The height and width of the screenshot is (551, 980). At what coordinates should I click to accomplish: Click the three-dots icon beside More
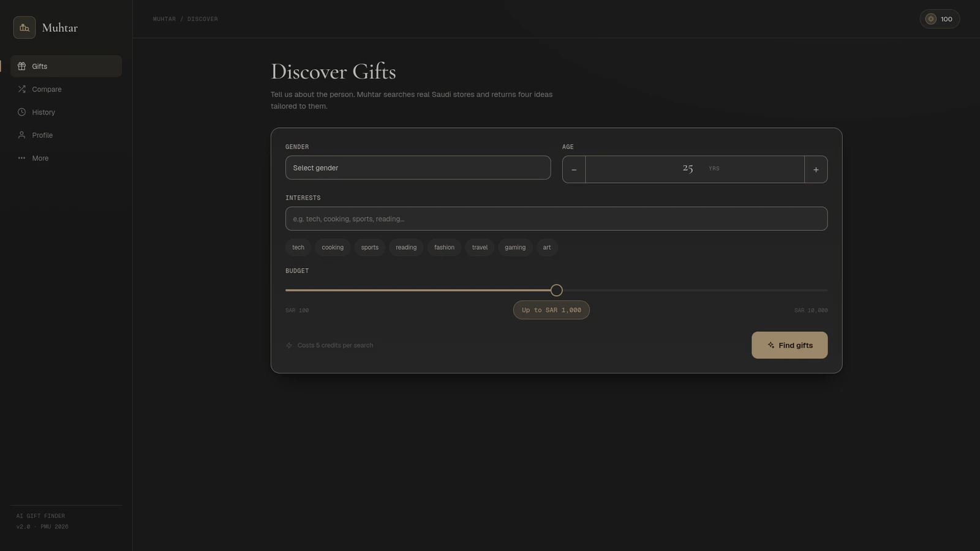point(21,158)
